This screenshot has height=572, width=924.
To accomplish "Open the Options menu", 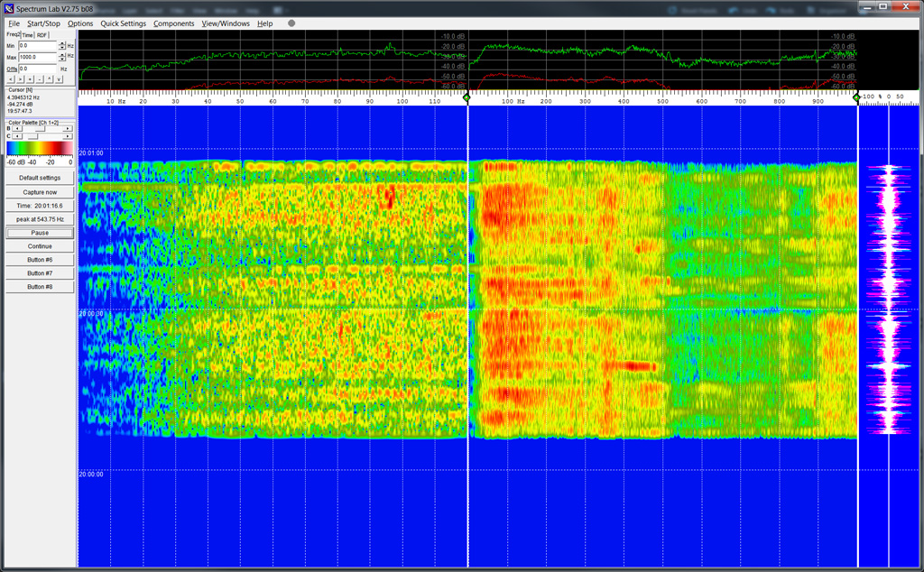I will pyautogui.click(x=80, y=23).
